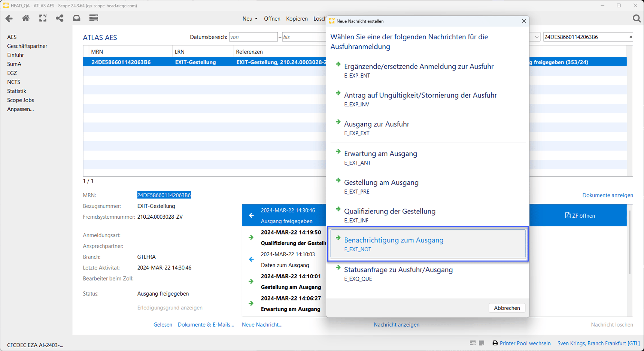Viewport: 644px width, 351px height.
Task: Open dropdown arrow beside MRN search field
Action: pyautogui.click(x=537, y=37)
